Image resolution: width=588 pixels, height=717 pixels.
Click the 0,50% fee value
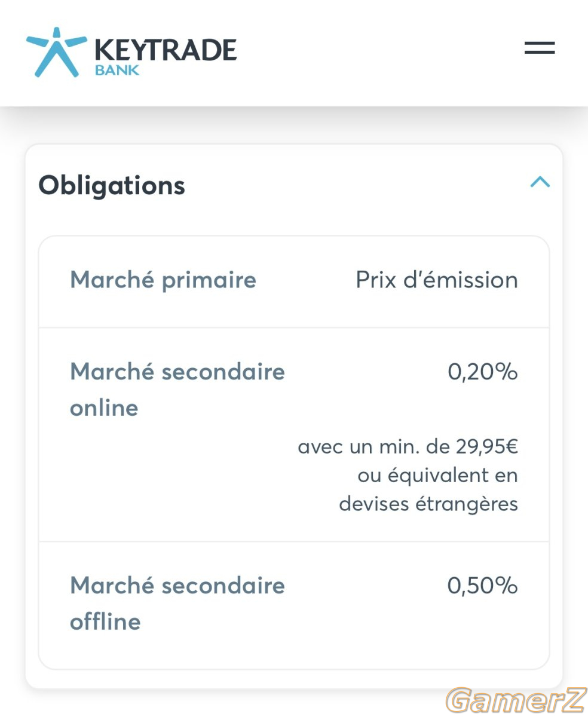(x=483, y=586)
